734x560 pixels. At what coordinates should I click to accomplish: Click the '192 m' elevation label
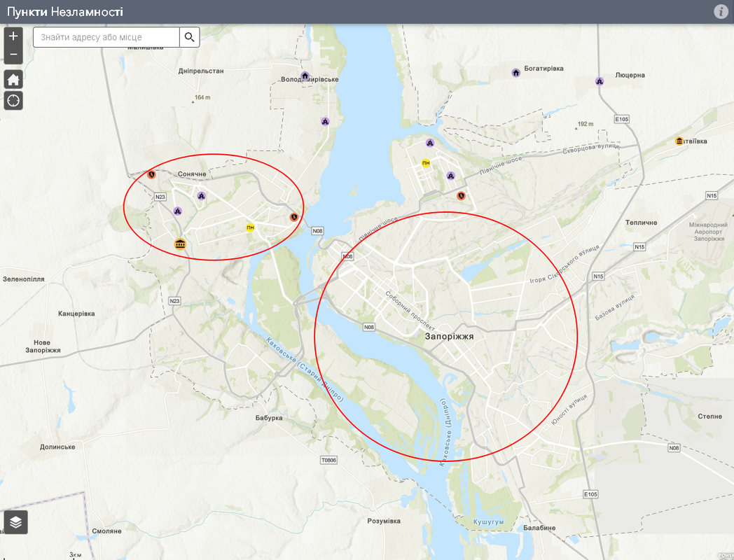click(x=584, y=125)
